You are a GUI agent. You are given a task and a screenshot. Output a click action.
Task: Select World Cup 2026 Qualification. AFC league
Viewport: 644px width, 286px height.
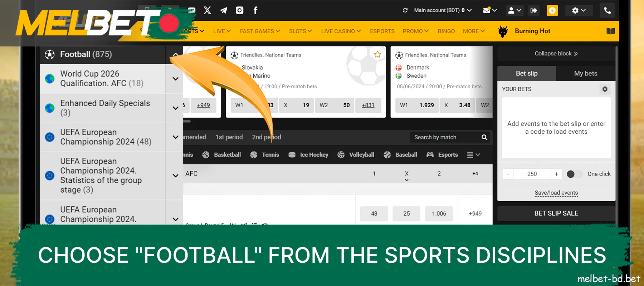coord(102,79)
